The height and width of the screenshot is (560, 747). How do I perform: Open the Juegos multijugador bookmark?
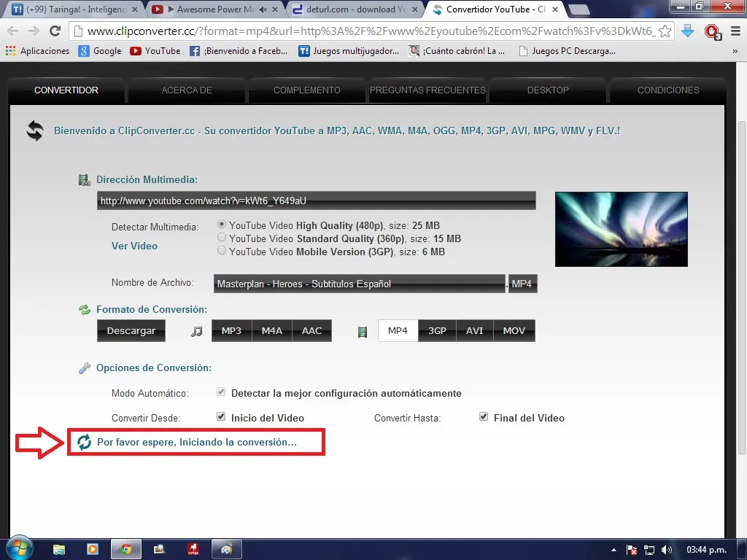tap(349, 51)
